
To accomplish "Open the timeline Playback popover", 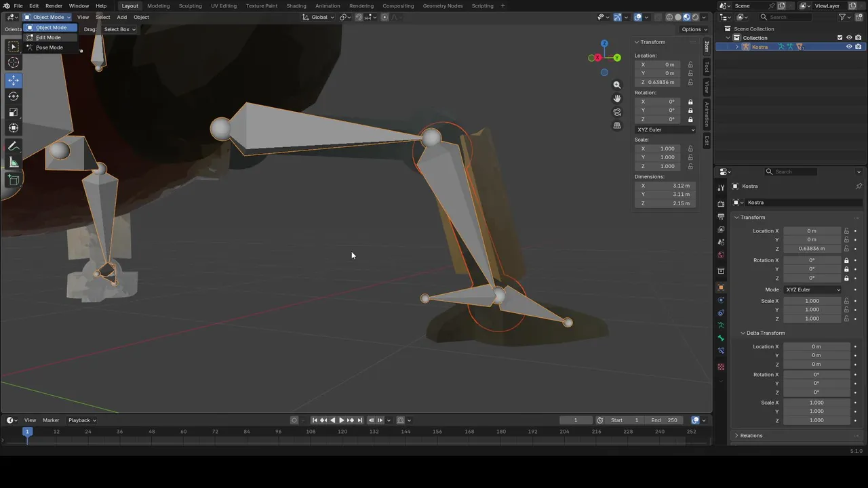I will [x=82, y=420].
